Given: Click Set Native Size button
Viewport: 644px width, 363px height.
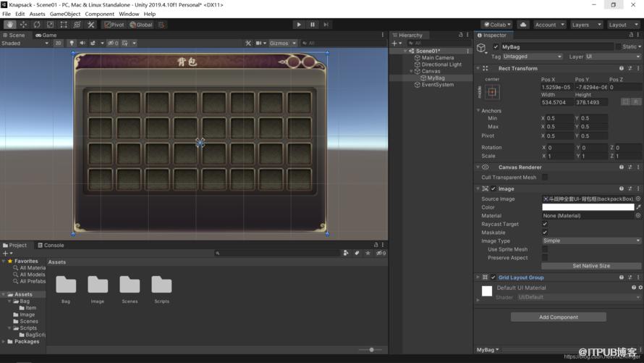Looking at the screenshot, I should [x=591, y=266].
